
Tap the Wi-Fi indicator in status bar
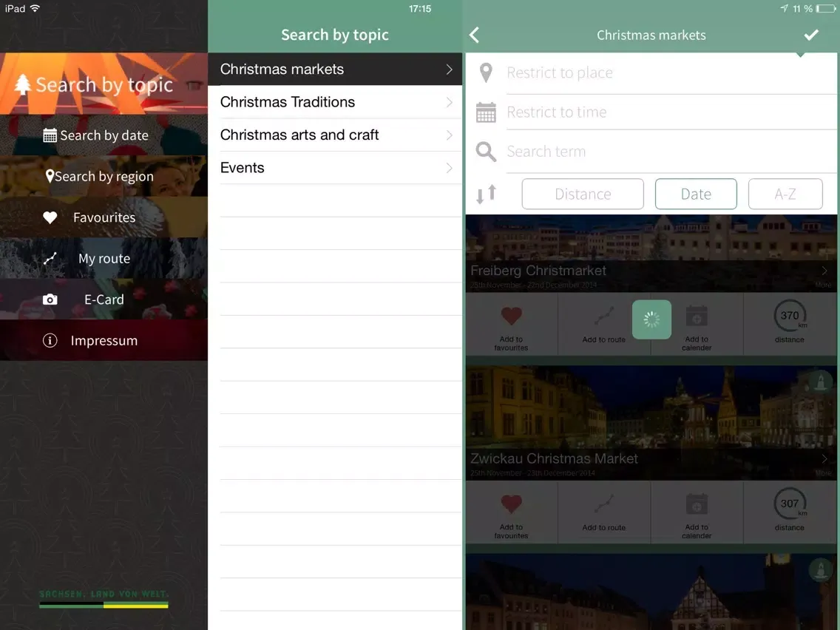35,9
